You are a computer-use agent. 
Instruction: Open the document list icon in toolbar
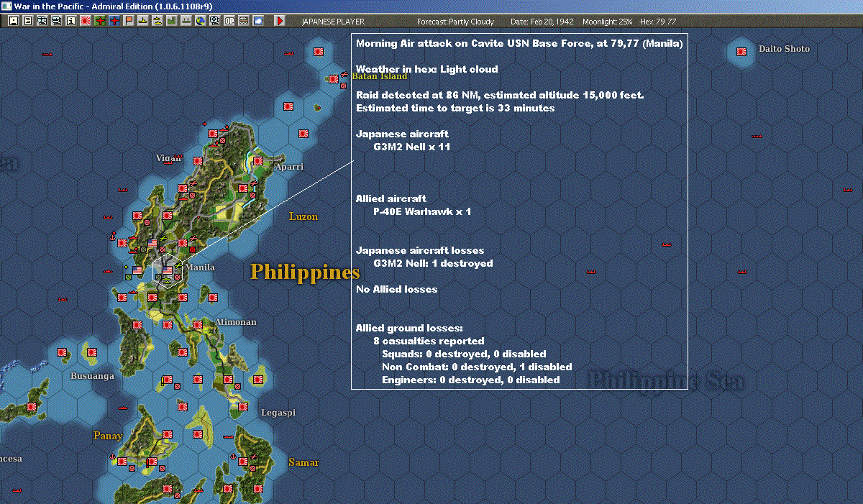click(x=27, y=22)
